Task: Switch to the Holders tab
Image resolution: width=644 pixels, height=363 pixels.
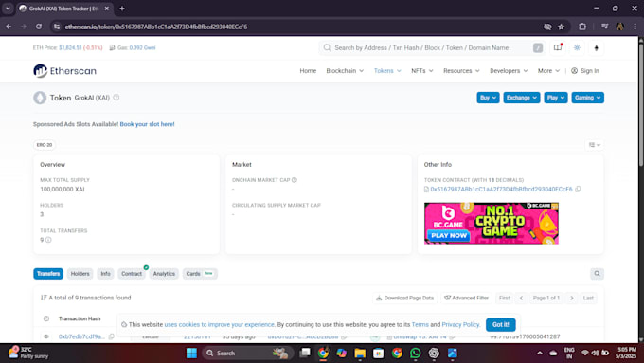Action: click(x=80, y=274)
